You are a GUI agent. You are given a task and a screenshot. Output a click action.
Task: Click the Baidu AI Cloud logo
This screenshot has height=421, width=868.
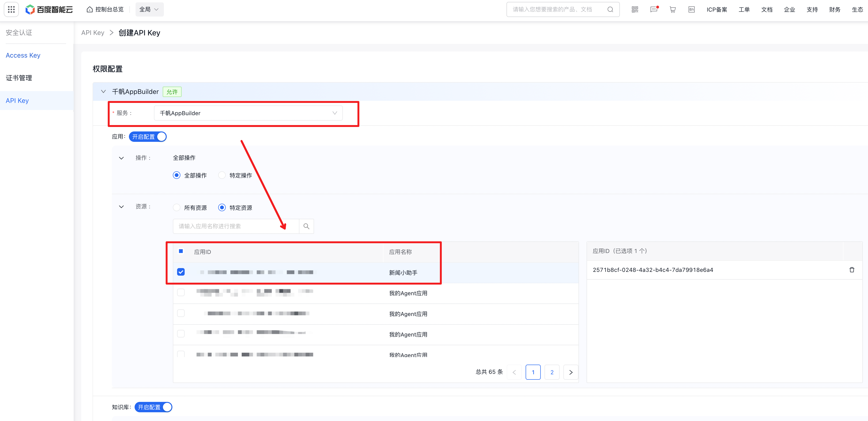click(x=49, y=9)
